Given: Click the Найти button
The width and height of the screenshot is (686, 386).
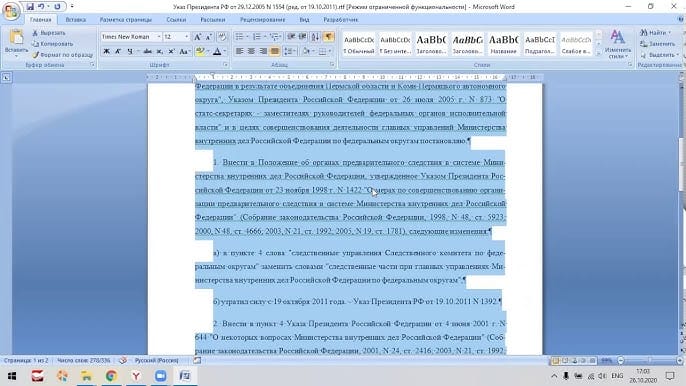Looking at the screenshot, I should 655,33.
